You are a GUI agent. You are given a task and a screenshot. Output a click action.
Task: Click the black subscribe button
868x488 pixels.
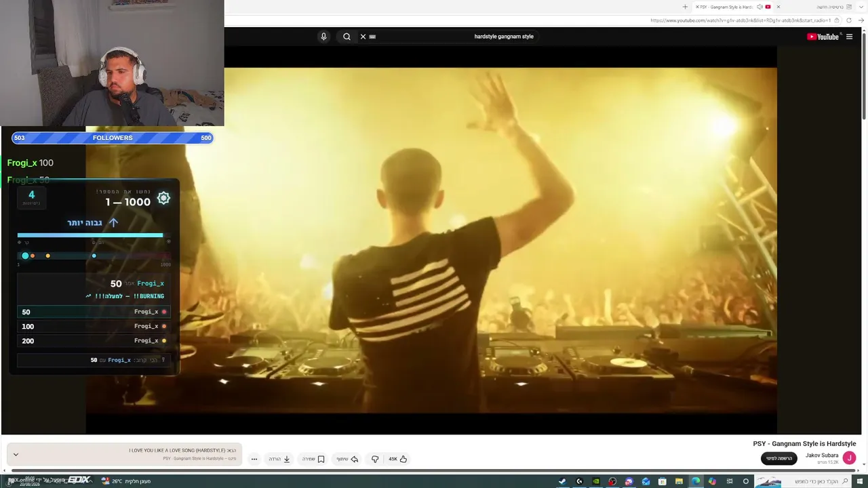[779, 459]
